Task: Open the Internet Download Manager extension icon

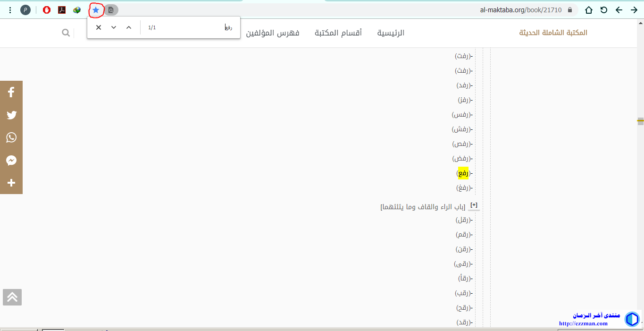Action: (x=77, y=10)
